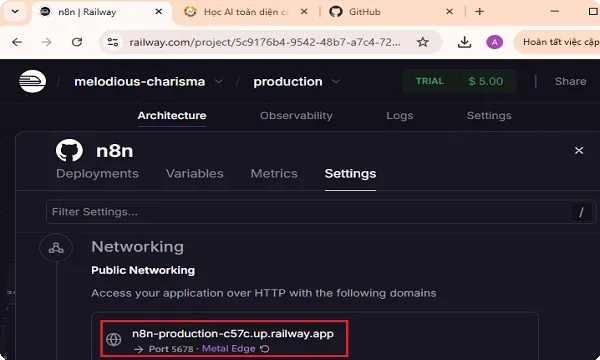This screenshot has width=600, height=360.
Task: Open the browser downloads panel
Action: [x=464, y=42]
